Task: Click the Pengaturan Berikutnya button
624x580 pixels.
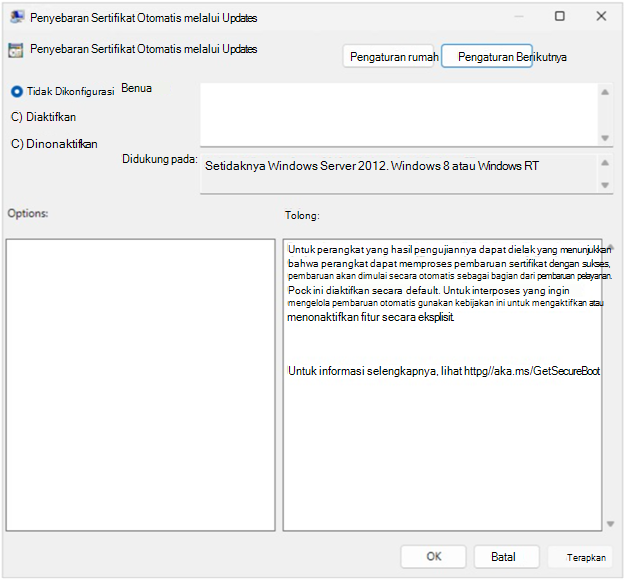Action: [x=487, y=57]
